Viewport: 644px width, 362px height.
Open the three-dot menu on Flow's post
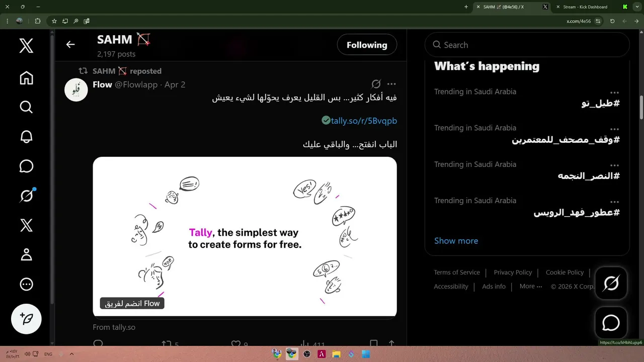click(391, 84)
